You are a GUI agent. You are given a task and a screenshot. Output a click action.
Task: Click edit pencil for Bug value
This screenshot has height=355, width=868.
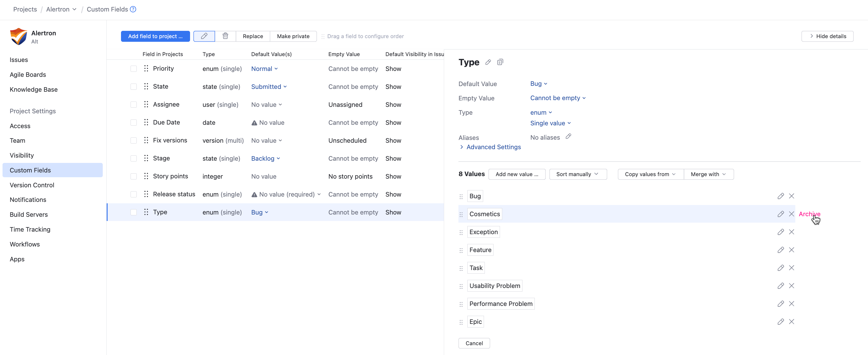point(780,196)
